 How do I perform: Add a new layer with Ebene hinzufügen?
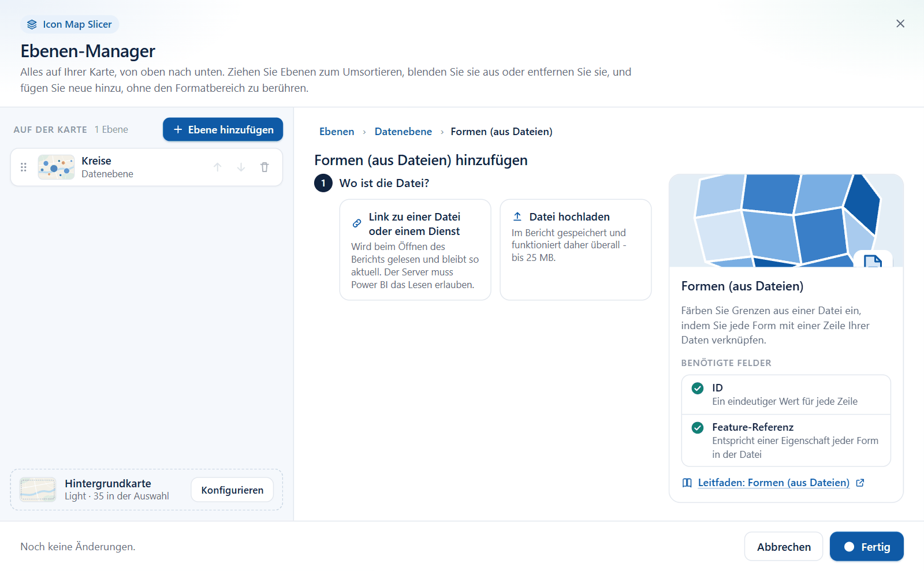click(x=223, y=129)
